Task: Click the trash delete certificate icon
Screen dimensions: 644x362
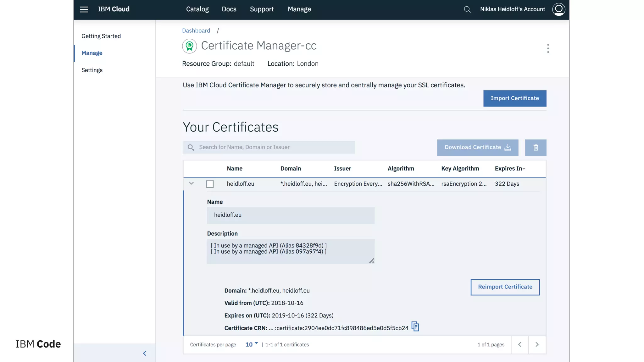Action: click(536, 147)
